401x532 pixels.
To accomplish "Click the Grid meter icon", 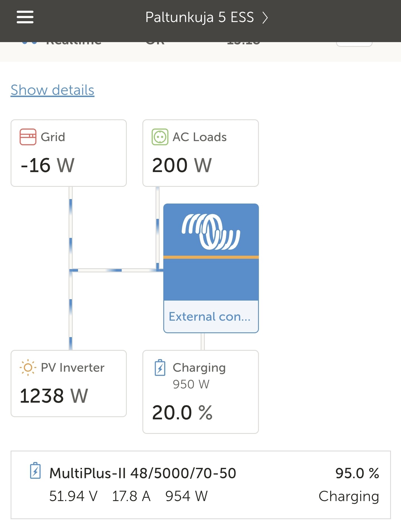I will pyautogui.click(x=28, y=137).
